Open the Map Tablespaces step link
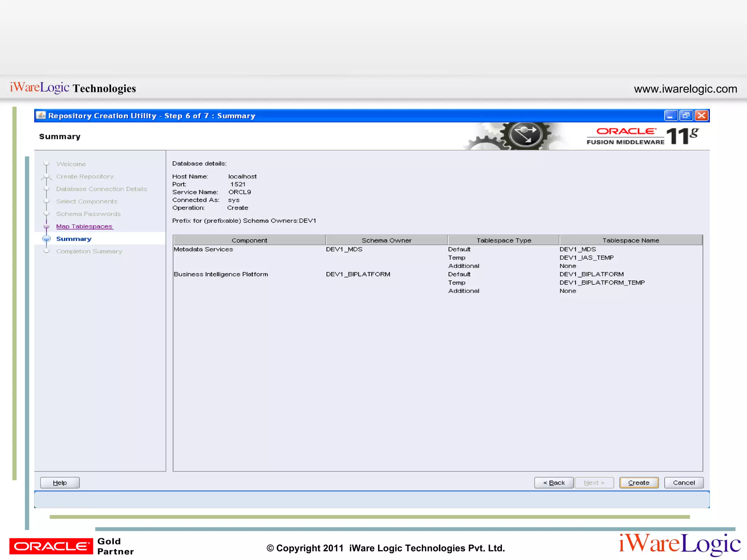Screen dimensions: 747x560 click(x=84, y=226)
